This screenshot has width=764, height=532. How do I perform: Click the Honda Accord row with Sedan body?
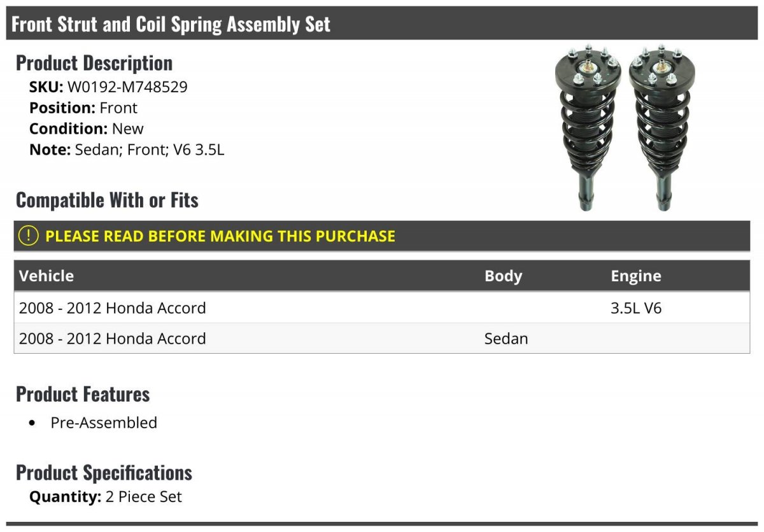point(382,338)
